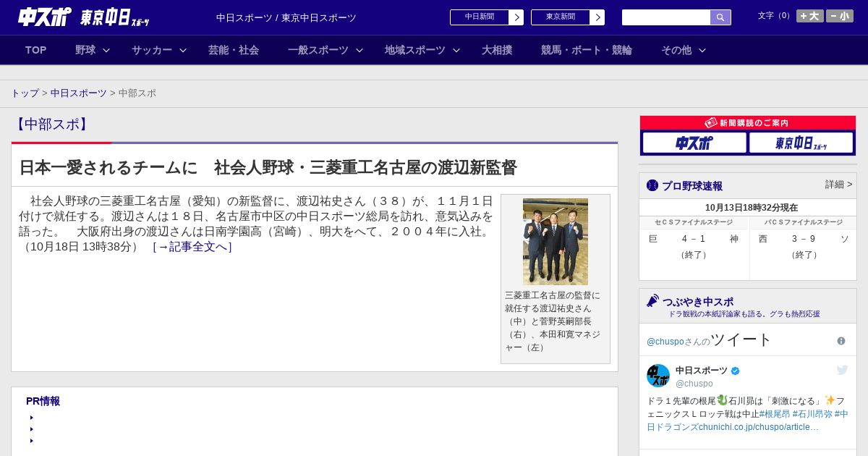The height and width of the screenshot is (456, 868).
Task: Open the 詳細 > scores detail link
Action: tap(839, 185)
